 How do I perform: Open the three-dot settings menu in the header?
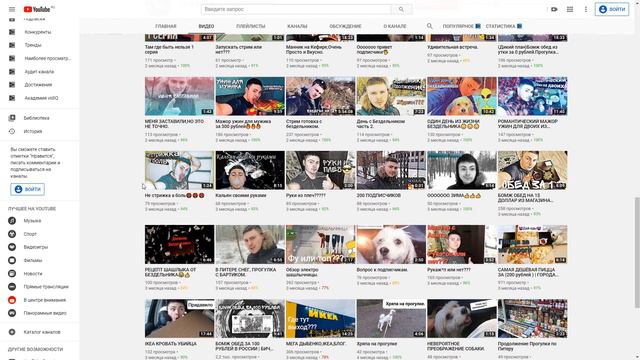pos(586,9)
